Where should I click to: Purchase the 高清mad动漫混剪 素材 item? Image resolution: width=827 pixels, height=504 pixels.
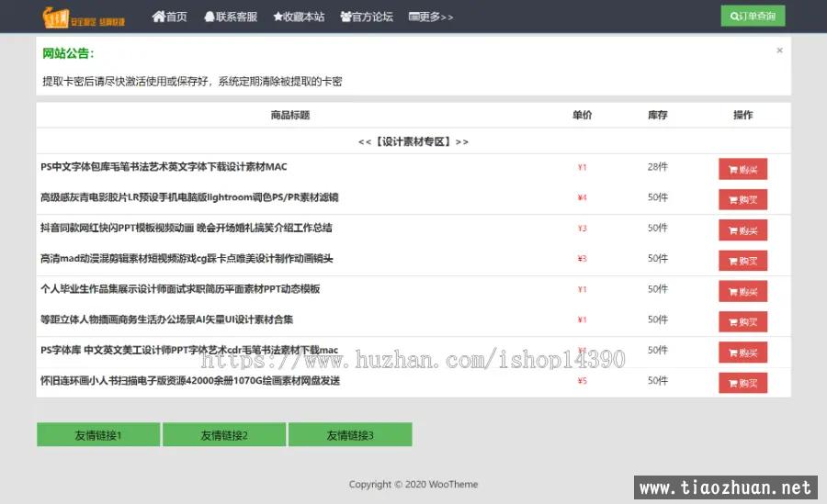click(742, 261)
